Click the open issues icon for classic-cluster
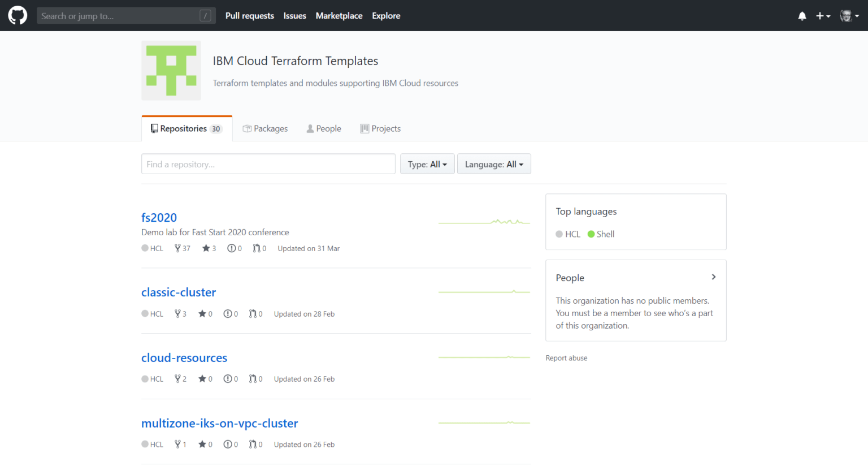This screenshot has width=868, height=470. click(227, 314)
